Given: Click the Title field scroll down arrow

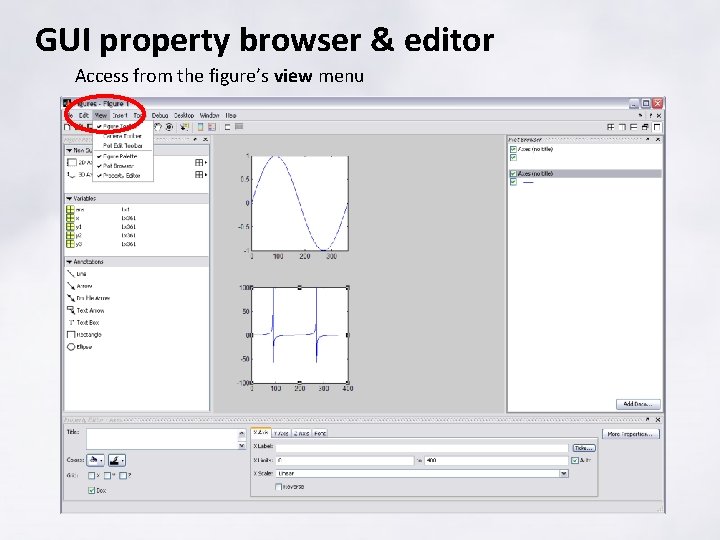Looking at the screenshot, I should pos(242,445).
